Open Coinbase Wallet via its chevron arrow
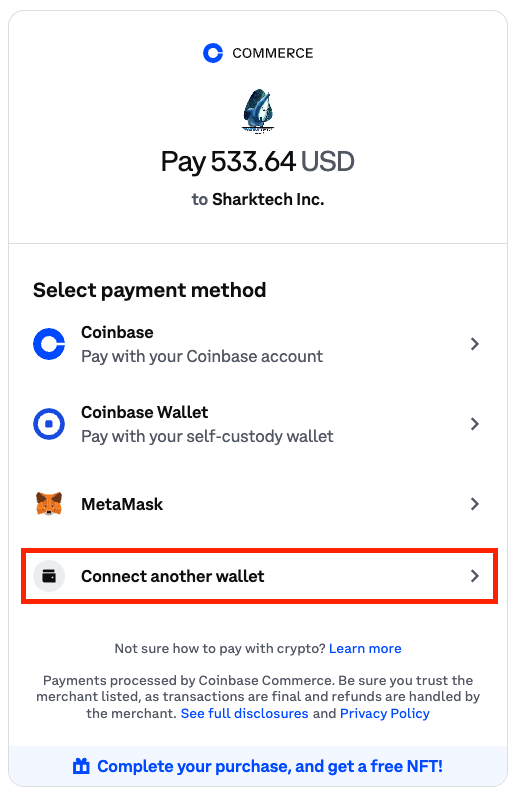 (475, 424)
